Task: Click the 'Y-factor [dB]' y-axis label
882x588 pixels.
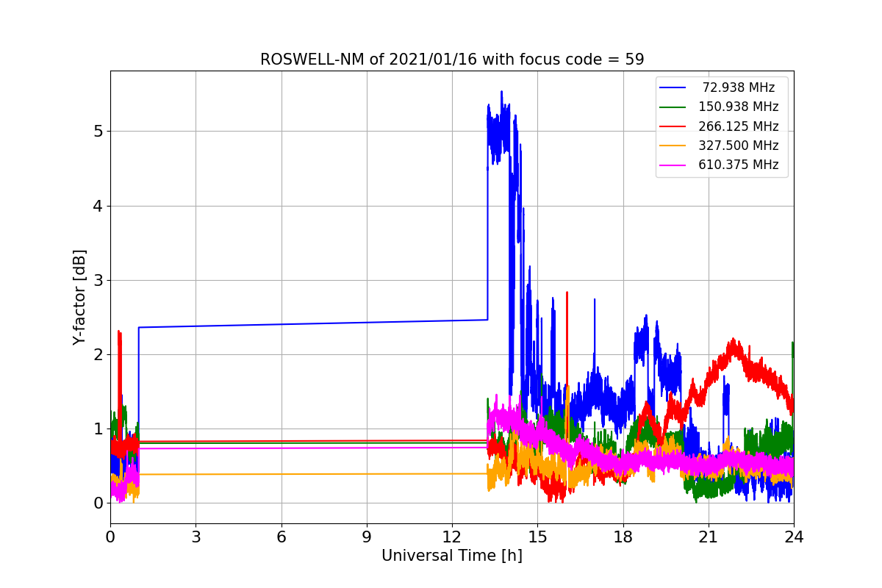Action: 79,297
